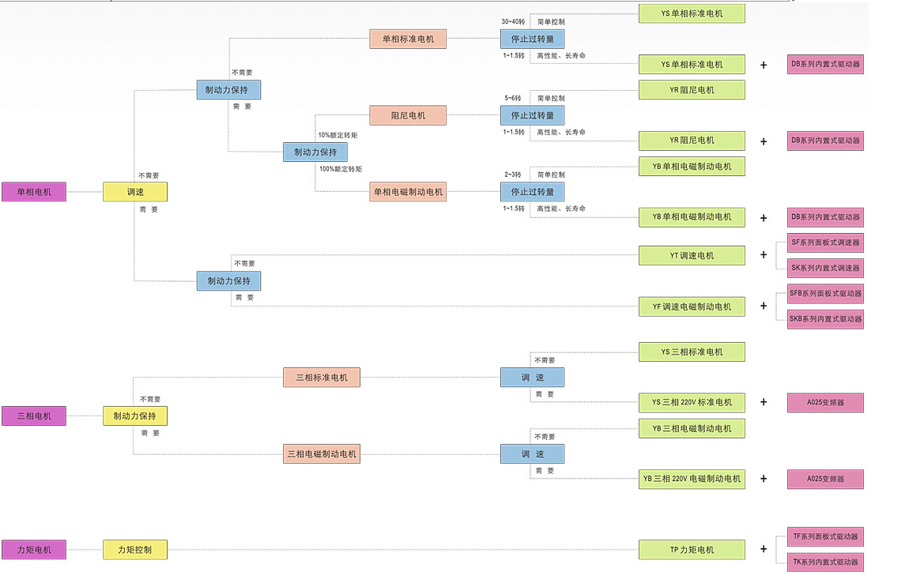This screenshot has height=575, width=924.
Task: Open the 单相标准电机 node
Action: pyautogui.click(x=408, y=39)
